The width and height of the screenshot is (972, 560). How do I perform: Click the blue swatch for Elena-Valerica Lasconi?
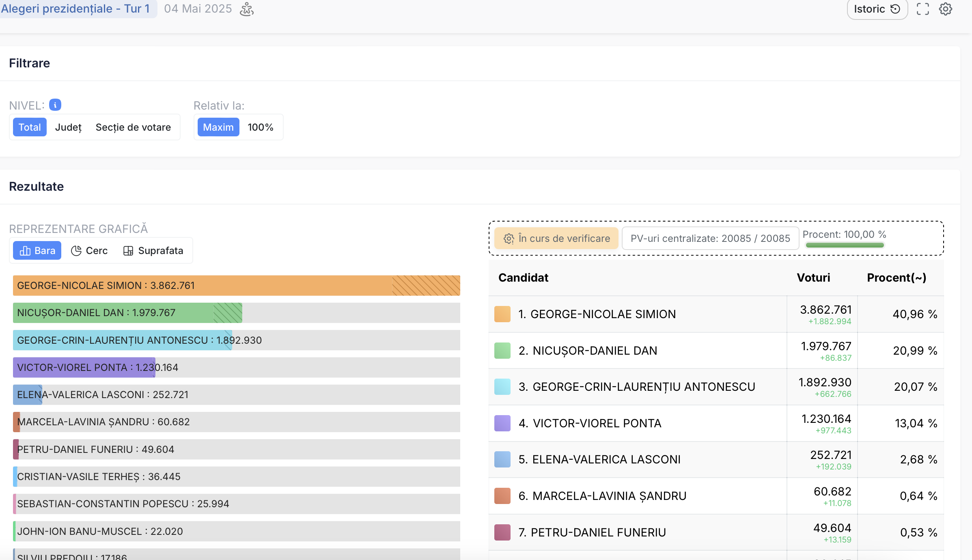click(502, 459)
